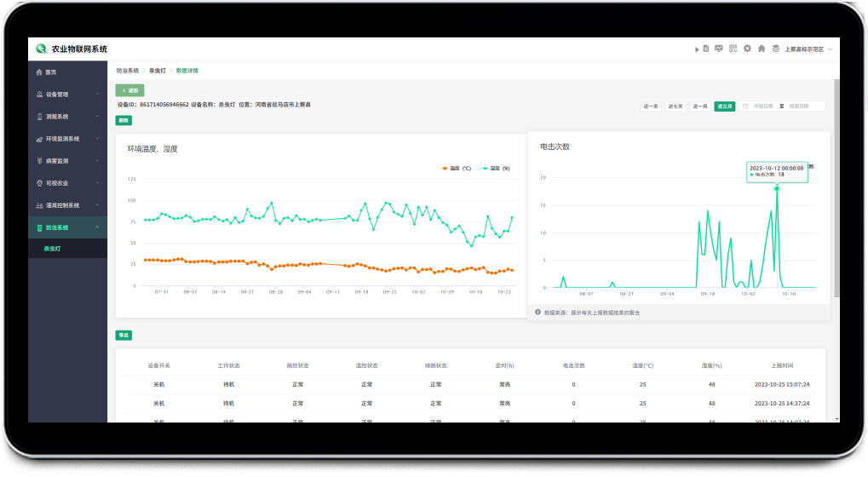
Task: Click the 上报时间 column header
Action: pos(782,365)
